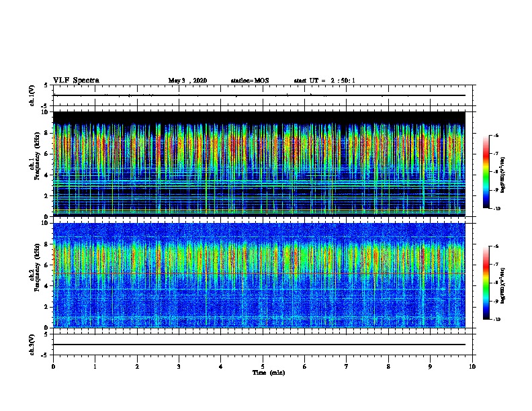The height and width of the screenshot is (411, 532).
Task: Select the date text "May 3, 2020"
Action: [187, 81]
